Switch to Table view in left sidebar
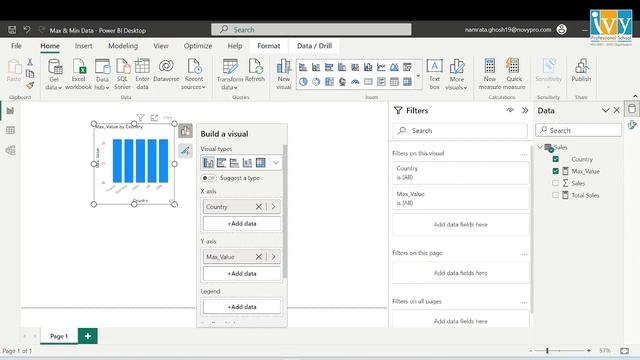640x360 pixels. pos(10,130)
